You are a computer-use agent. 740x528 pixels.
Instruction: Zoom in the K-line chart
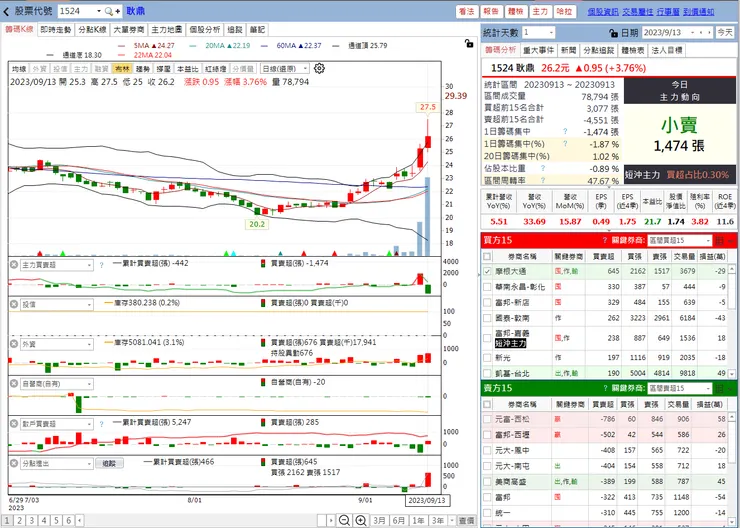click(361, 520)
